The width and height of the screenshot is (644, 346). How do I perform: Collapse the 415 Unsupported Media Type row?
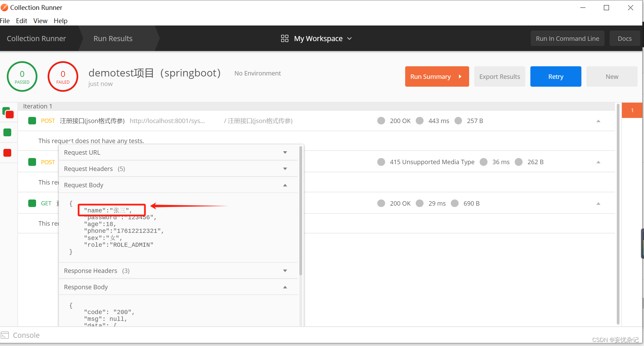pos(598,162)
